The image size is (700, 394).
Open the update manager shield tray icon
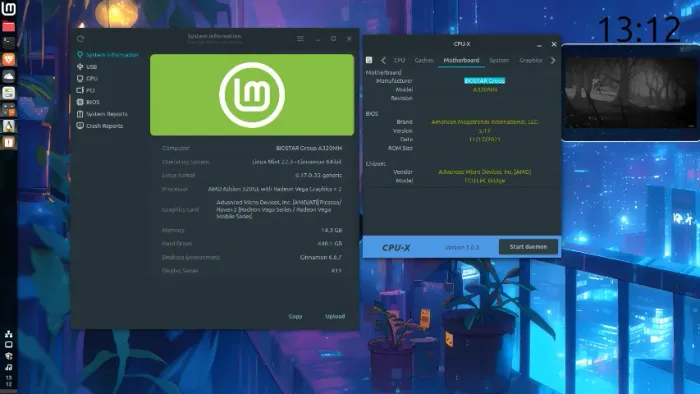point(8,356)
